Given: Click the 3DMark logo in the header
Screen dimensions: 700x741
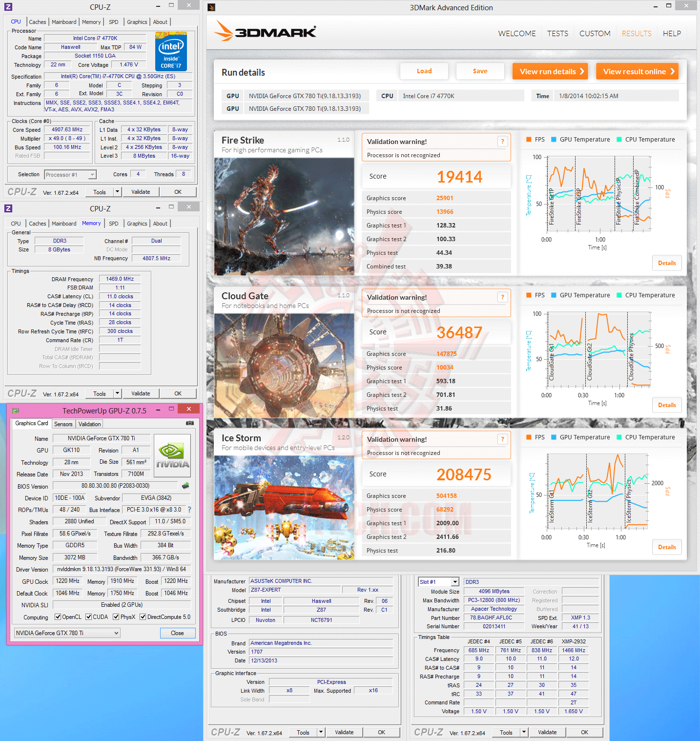Looking at the screenshot, I should (265, 31).
